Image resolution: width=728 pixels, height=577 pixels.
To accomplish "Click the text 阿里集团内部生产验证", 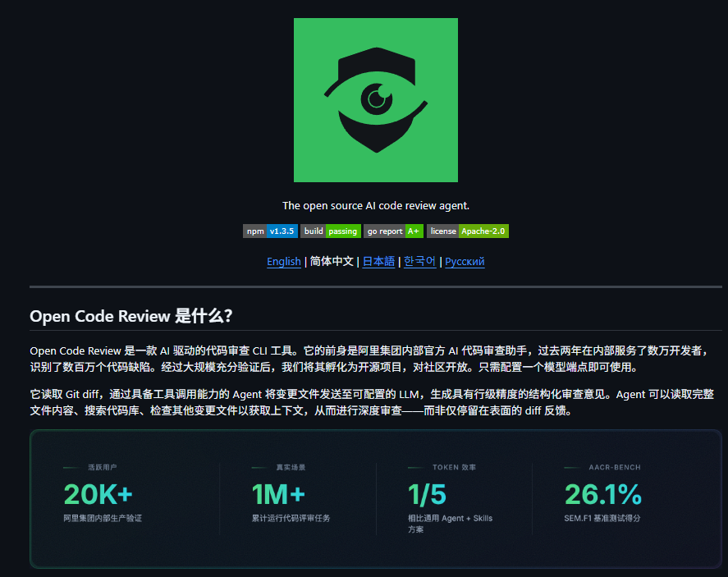I will (x=103, y=518).
